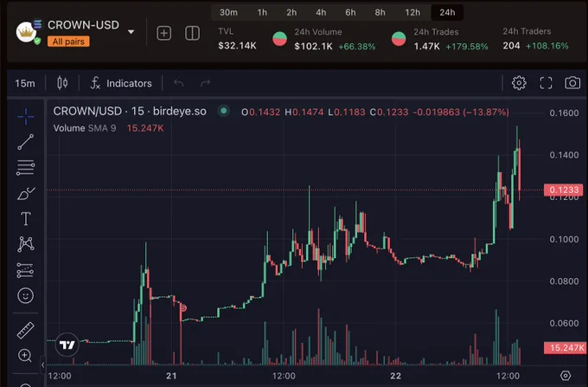Select the 6h timeframe tab
Screen dimensions: 588x387
(x=350, y=12)
